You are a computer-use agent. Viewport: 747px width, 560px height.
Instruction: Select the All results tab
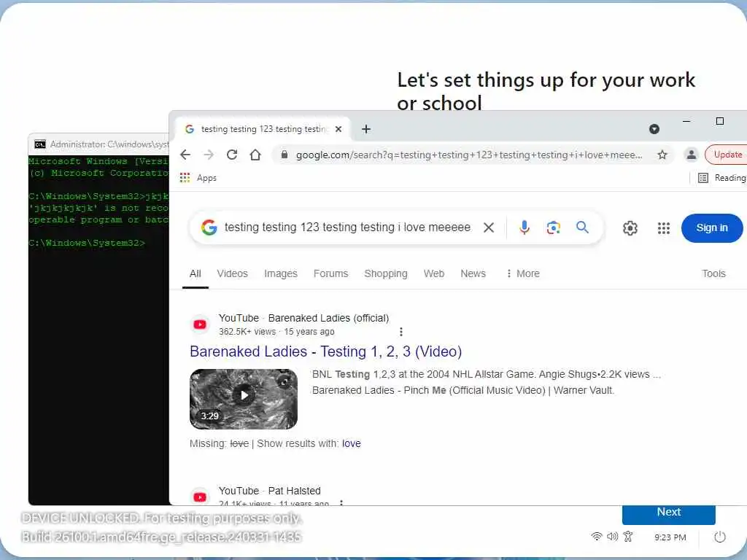point(196,274)
